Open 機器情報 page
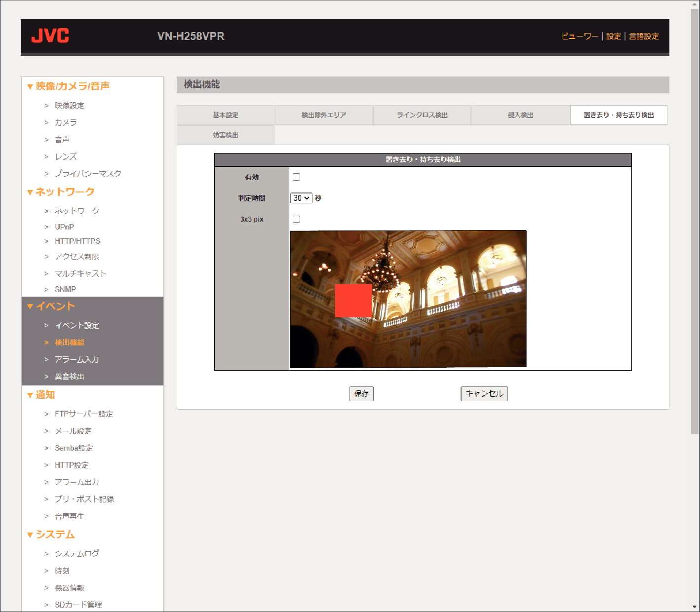This screenshot has width=700, height=612. [70, 588]
